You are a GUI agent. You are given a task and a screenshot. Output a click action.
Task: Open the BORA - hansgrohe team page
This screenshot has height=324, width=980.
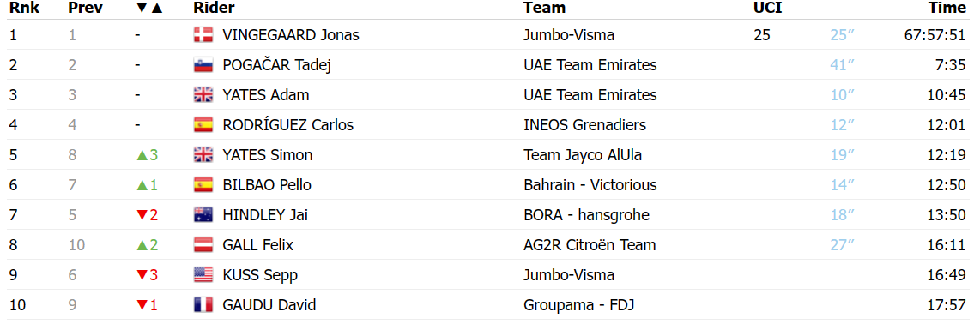[586, 215]
